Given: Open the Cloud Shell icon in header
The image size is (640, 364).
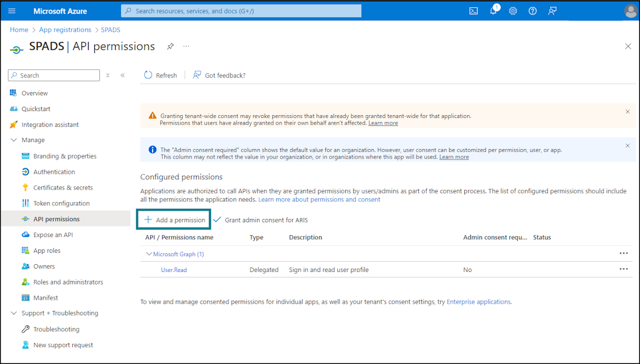Looking at the screenshot, I should click(x=473, y=11).
